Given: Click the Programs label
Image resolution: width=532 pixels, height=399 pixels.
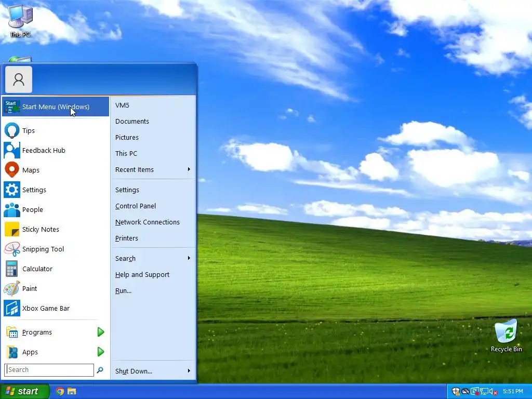Looking at the screenshot, I should [x=37, y=332].
